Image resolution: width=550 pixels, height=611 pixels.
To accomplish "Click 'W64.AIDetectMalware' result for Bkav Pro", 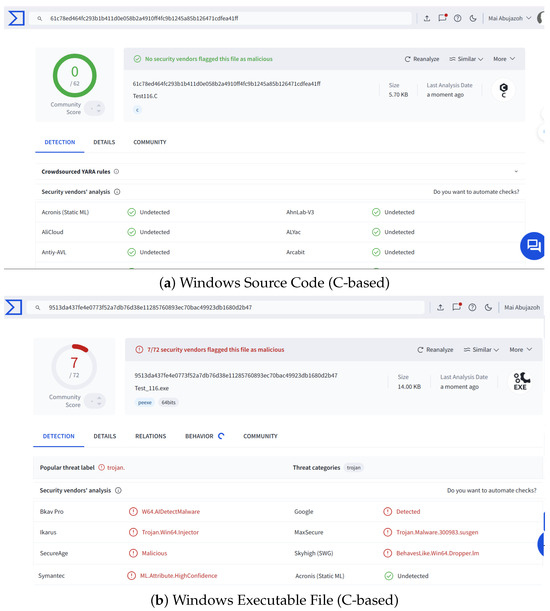I will 171,511.
